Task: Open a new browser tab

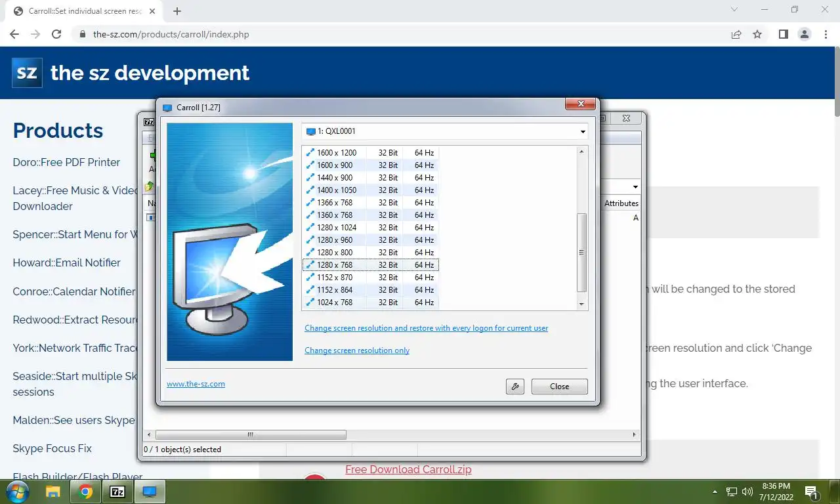Action: coord(177,11)
